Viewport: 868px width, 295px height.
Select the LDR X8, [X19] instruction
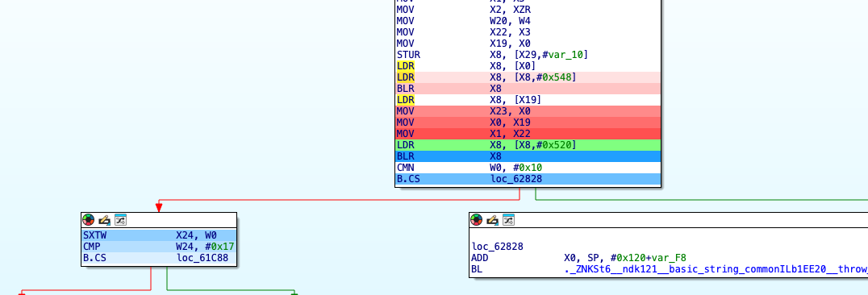528,100
